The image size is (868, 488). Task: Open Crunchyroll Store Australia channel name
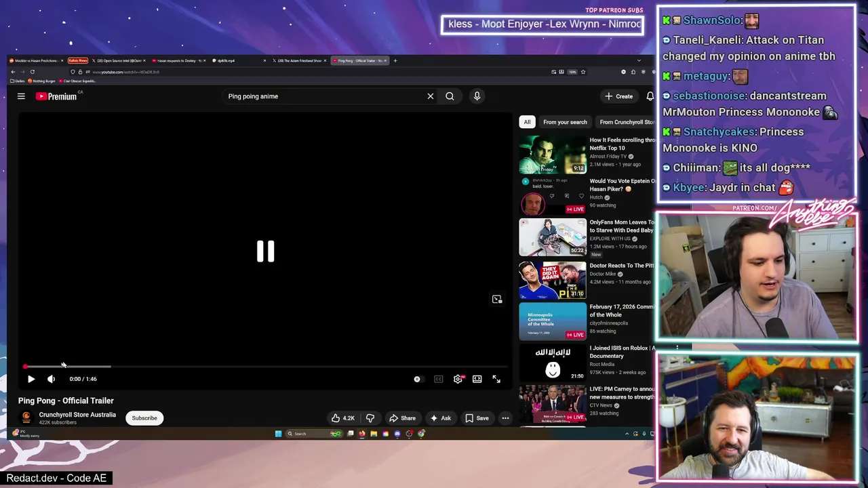(77, 415)
